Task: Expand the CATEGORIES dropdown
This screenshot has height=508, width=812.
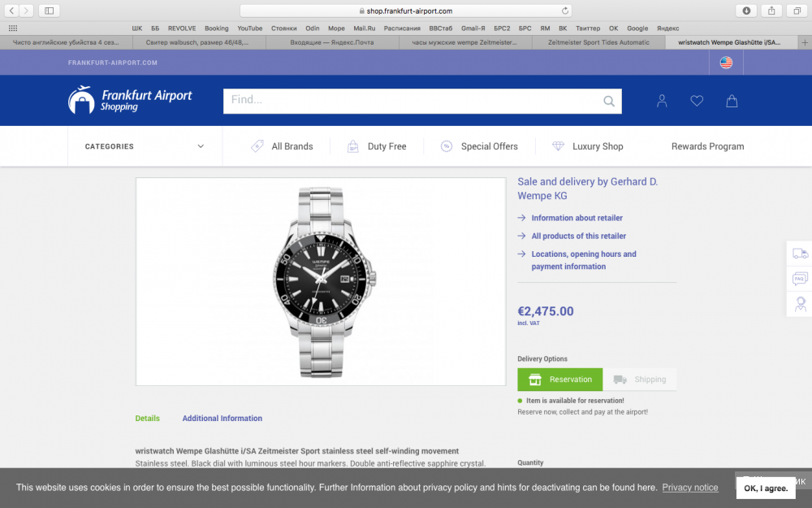Action: (x=145, y=146)
